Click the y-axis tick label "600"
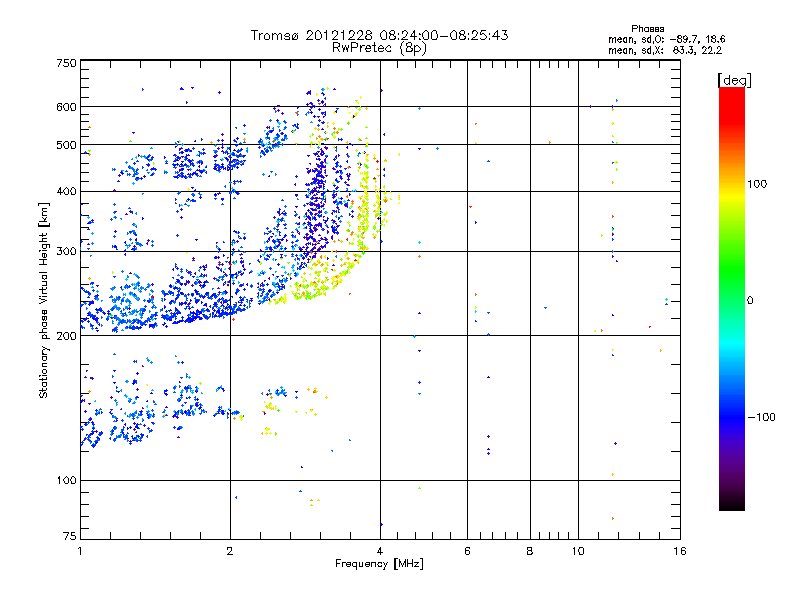Viewport: 800px width, 600px height. tap(66, 107)
